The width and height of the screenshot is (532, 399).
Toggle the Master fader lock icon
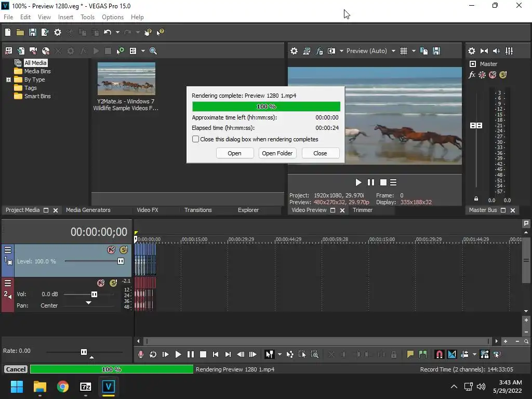[476, 199]
